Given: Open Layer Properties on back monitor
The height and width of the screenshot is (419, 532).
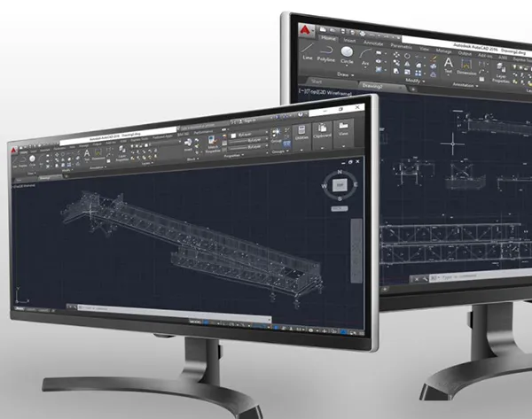Looking at the screenshot, I should pyautogui.click(x=501, y=73).
